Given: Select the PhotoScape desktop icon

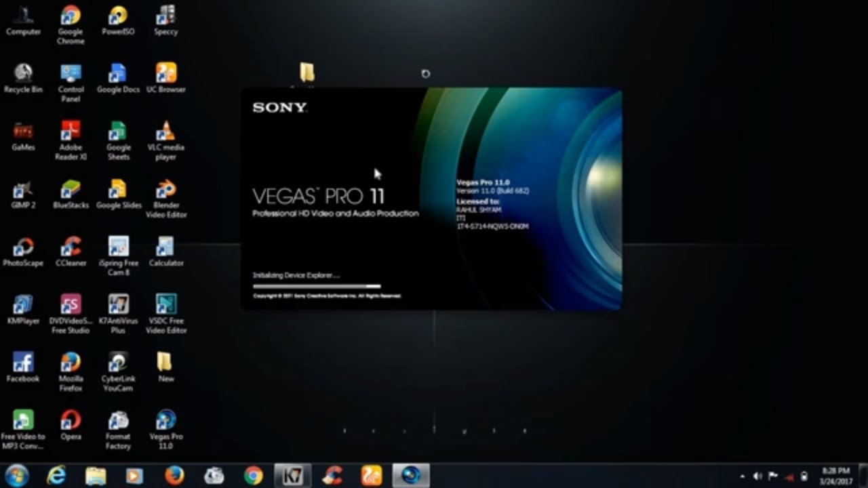Looking at the screenshot, I should pos(23,251).
